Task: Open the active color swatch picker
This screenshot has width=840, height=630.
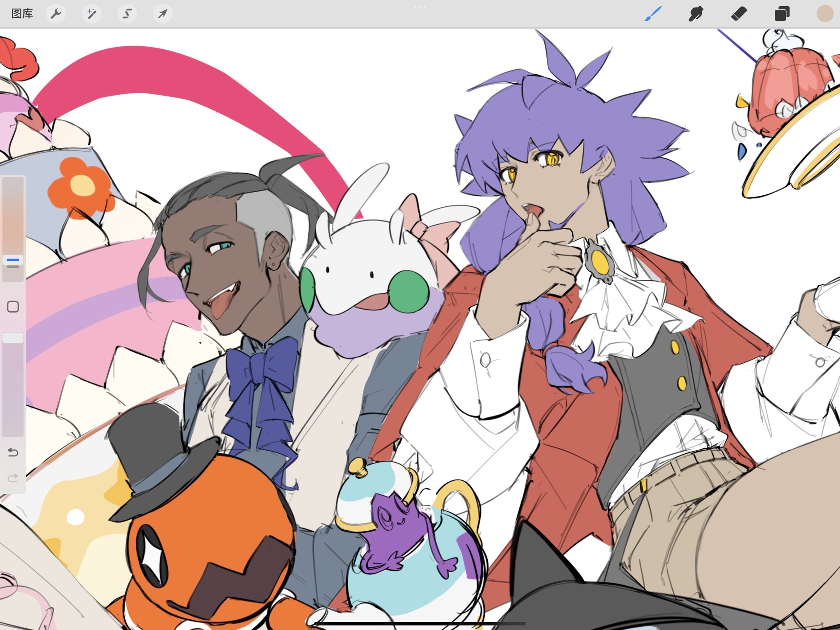Action: coord(825,14)
